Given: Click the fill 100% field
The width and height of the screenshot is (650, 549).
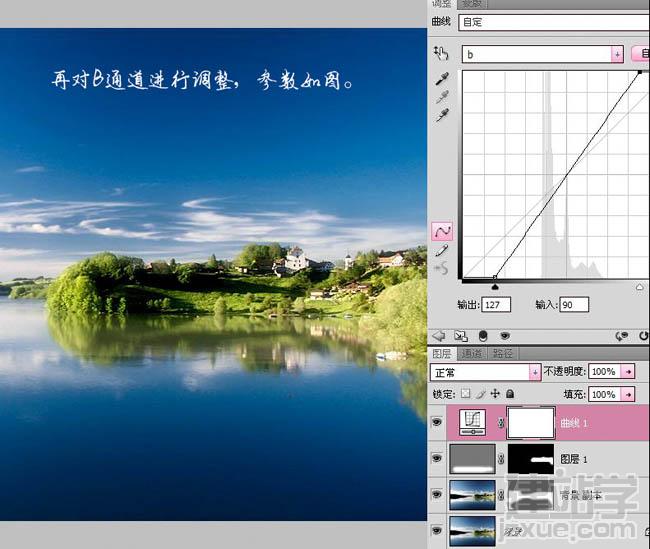Looking at the screenshot, I should click(604, 394).
